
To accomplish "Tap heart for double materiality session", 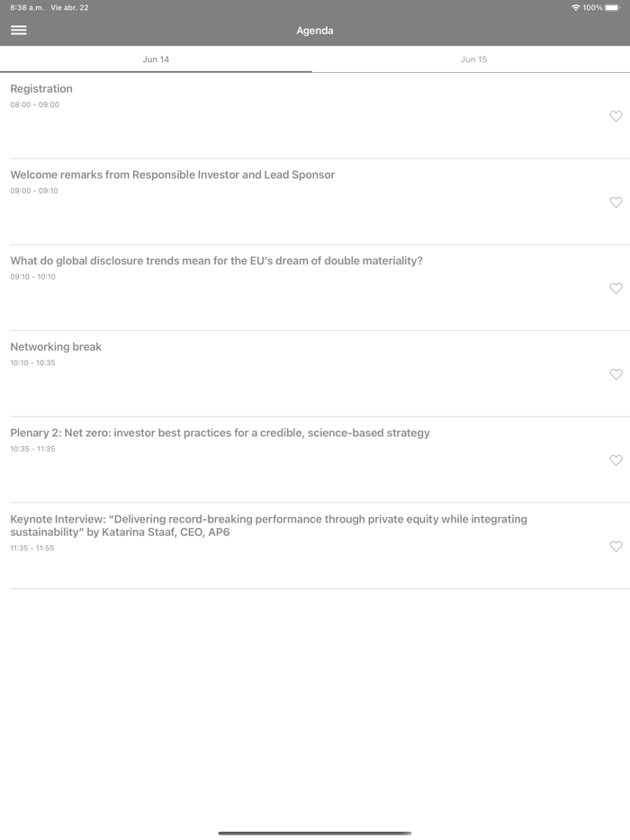I will (616, 289).
